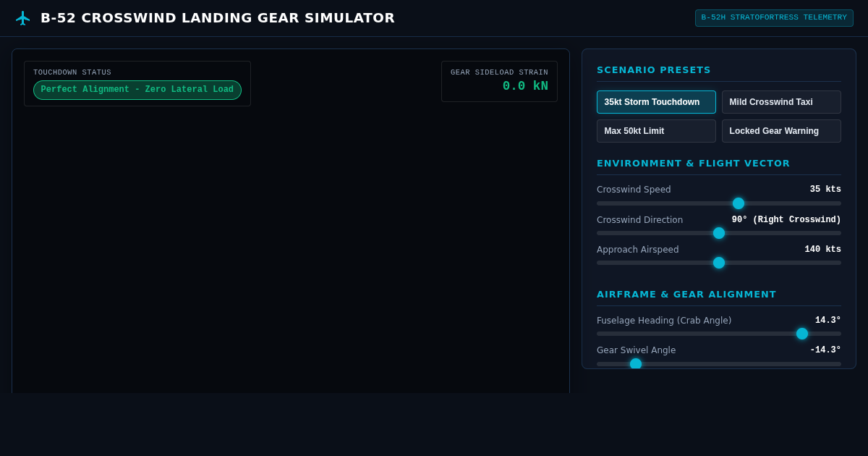Click the B-52H Stratofortress Telemetry badge
Screen dimensions: 868x456
coord(774,18)
